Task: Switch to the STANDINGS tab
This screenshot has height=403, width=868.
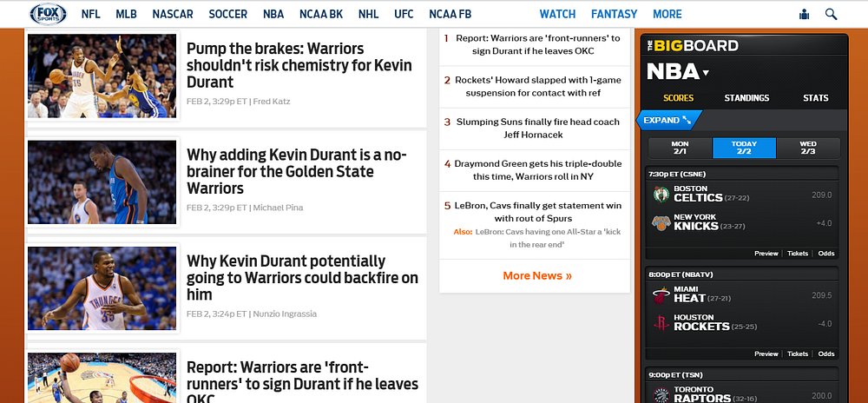Action: tap(746, 98)
